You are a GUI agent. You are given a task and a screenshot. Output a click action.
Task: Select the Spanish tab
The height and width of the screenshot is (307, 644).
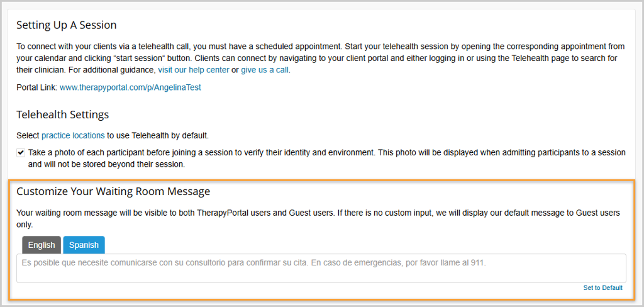pos(84,245)
